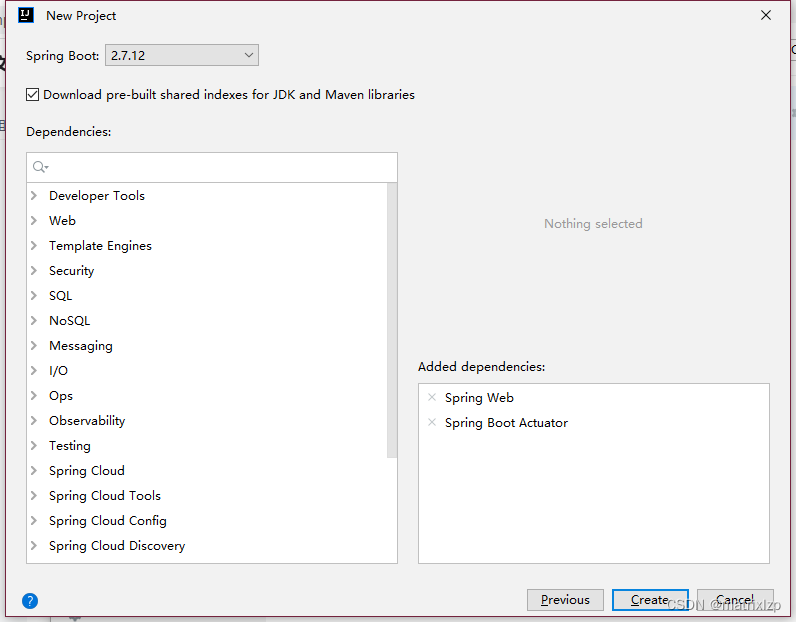
Task: Click the search magnifier icon
Action: (x=40, y=167)
